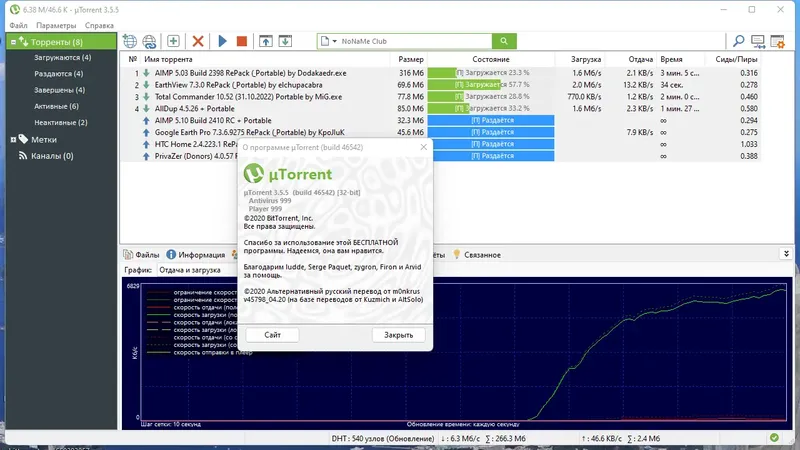Screen dimensions: 800x450
Task: Select the AllDup 4.5.26 + Portable torrent row
Action: (440, 108)
